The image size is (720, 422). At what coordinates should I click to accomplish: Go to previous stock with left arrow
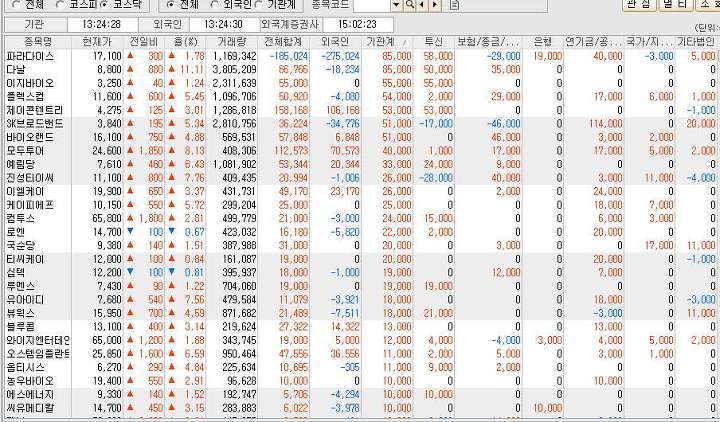422,5
